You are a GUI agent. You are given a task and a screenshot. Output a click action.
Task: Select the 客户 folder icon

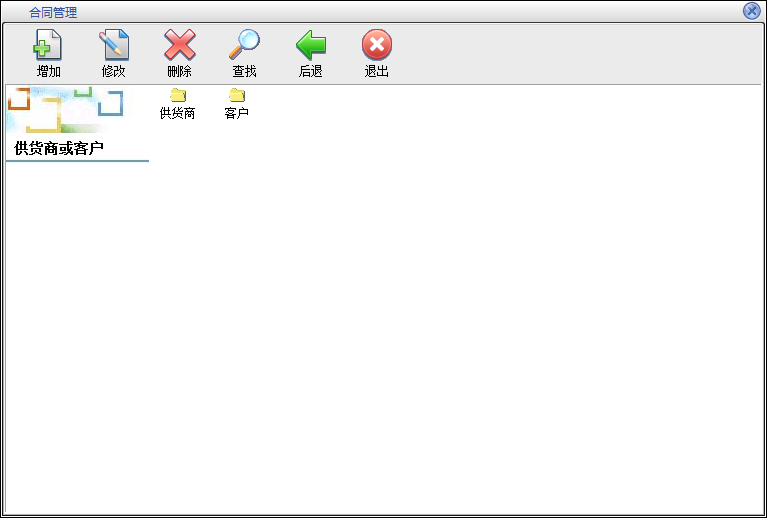click(x=237, y=95)
